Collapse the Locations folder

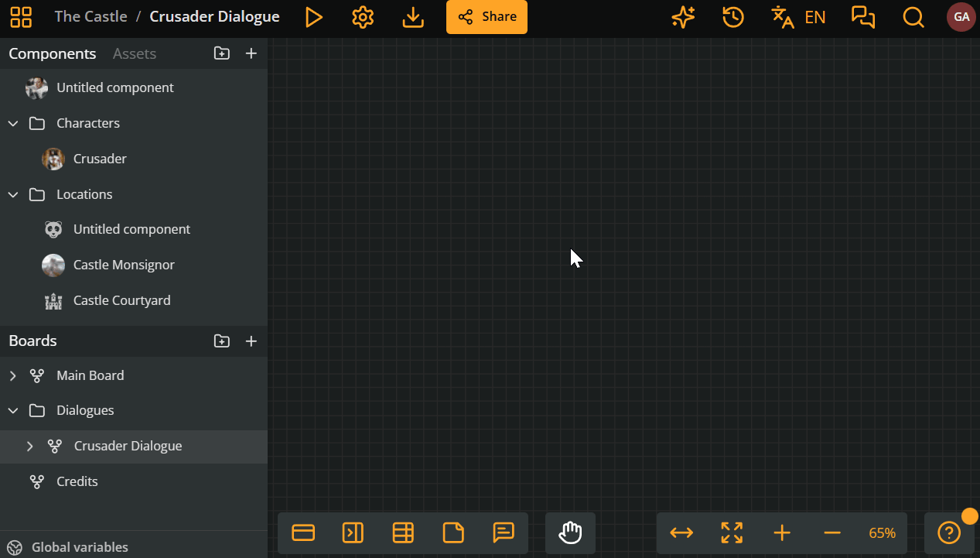click(13, 194)
